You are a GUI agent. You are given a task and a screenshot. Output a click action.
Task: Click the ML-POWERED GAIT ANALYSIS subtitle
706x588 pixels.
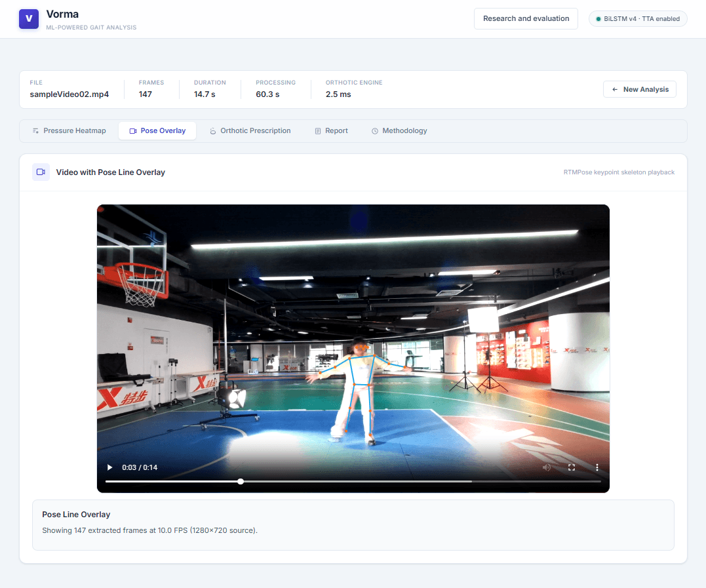pos(91,28)
